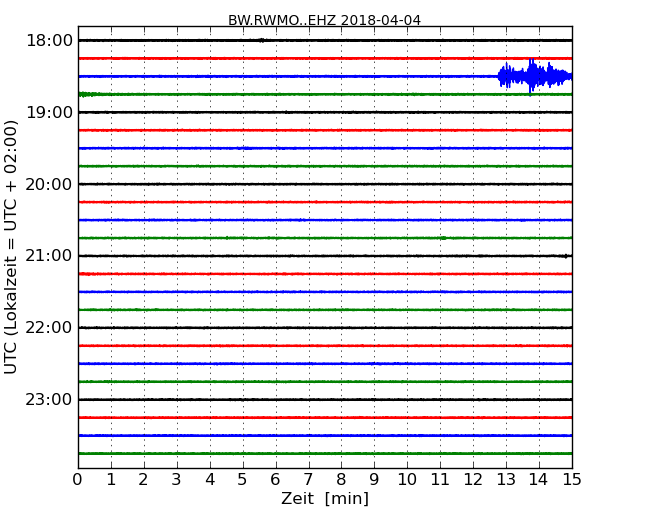The width and height of the screenshot is (650, 520).
Task: Click x-axis tick label 3
Action: (x=177, y=480)
